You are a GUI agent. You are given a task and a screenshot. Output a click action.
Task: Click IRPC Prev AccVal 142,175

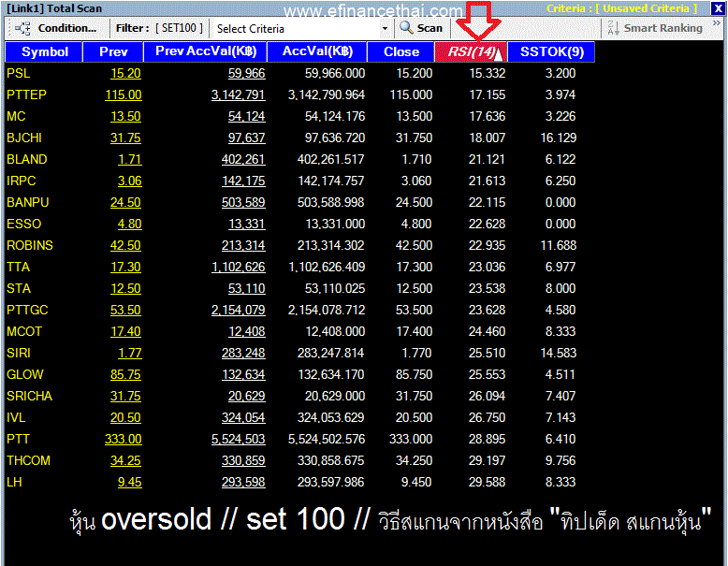coord(243,181)
